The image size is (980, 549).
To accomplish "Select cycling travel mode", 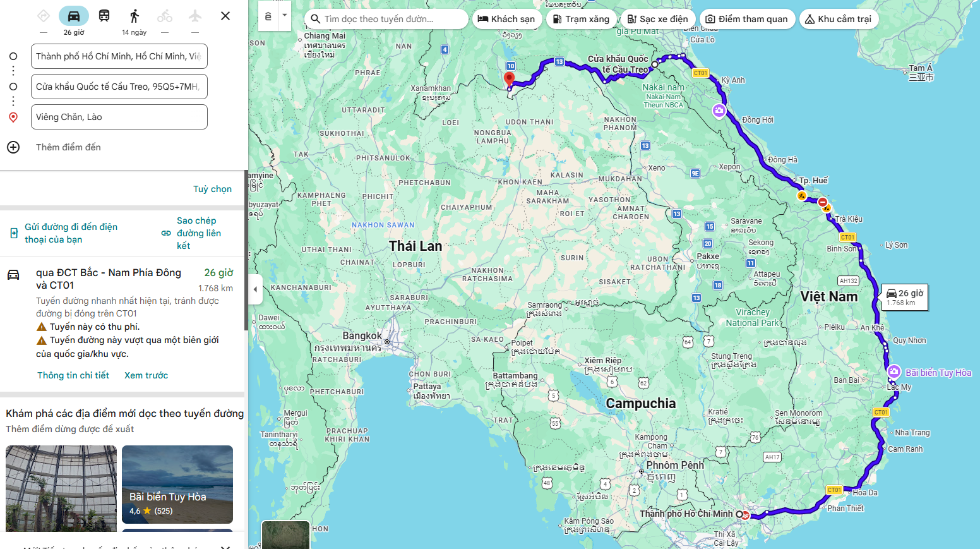I will (165, 16).
